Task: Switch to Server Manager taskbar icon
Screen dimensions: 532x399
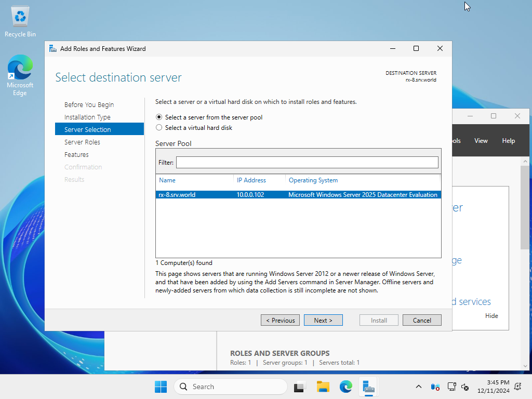Action: [x=368, y=387]
